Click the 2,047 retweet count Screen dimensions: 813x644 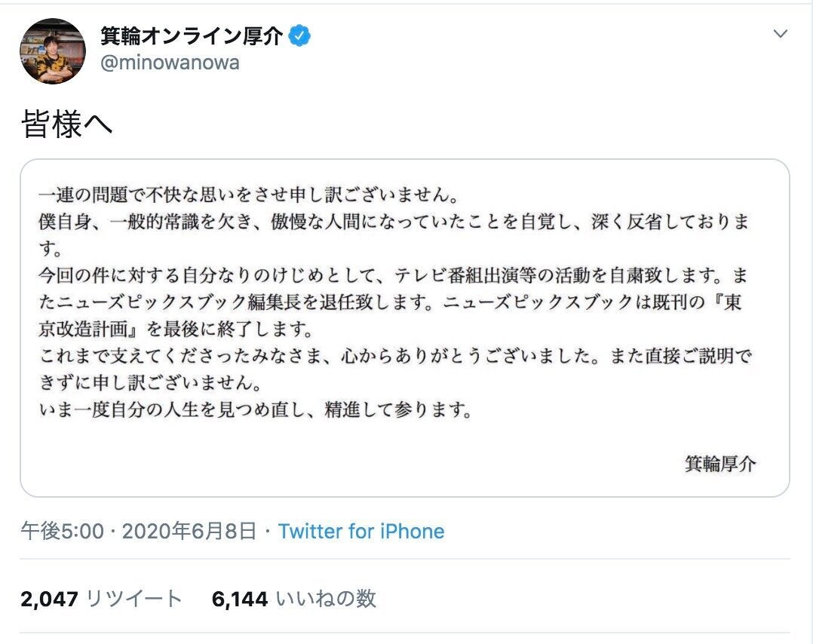tap(50, 600)
